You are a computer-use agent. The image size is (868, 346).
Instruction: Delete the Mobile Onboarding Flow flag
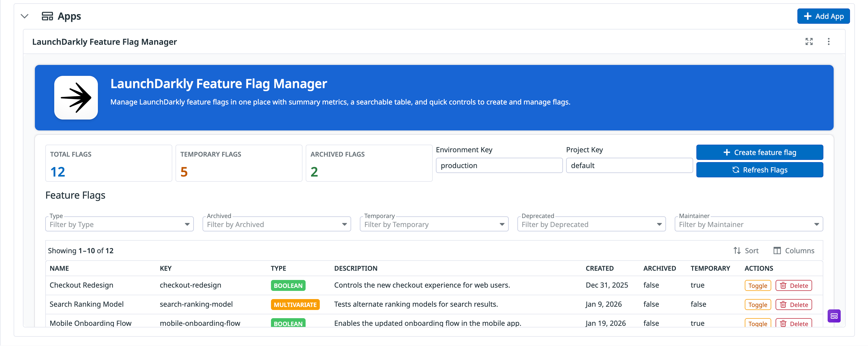[794, 323]
